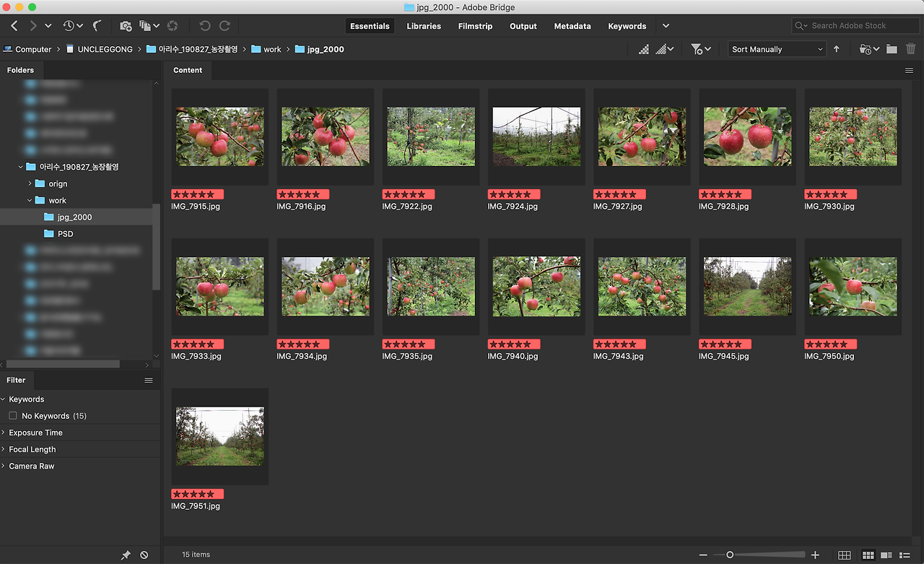
Task: Open thumbnail quality and preview options icon
Action: (x=664, y=49)
